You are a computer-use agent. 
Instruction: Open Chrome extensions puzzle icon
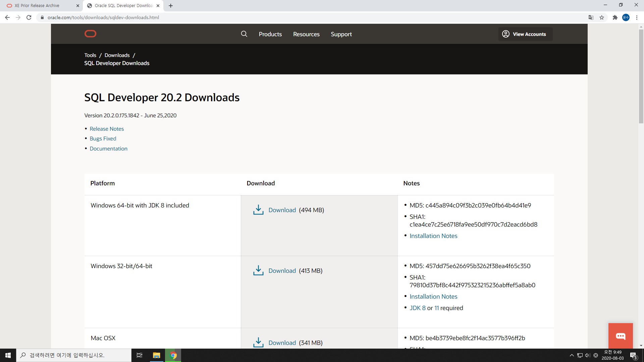pyautogui.click(x=615, y=17)
